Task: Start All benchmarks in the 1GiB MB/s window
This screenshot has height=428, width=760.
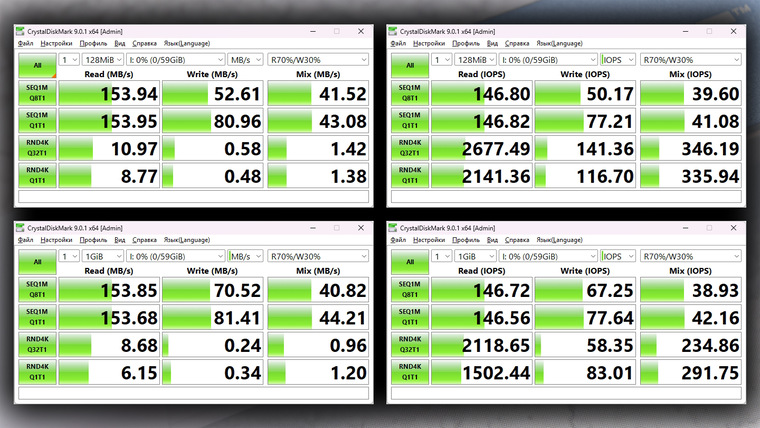Action: click(37, 262)
